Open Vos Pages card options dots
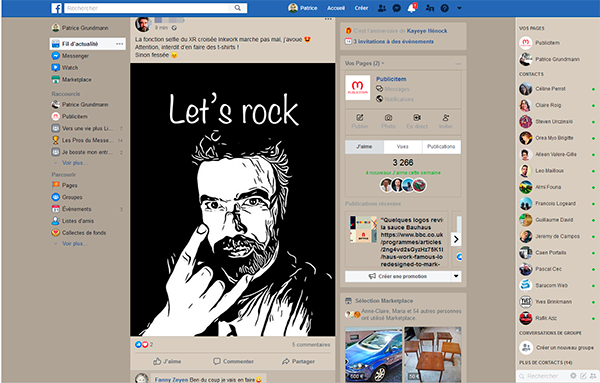The image size is (600, 383). pos(458,64)
